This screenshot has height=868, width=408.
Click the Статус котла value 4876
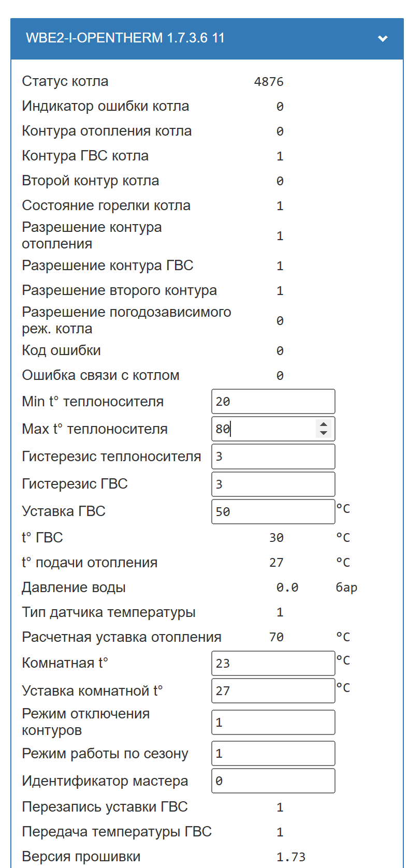click(269, 82)
